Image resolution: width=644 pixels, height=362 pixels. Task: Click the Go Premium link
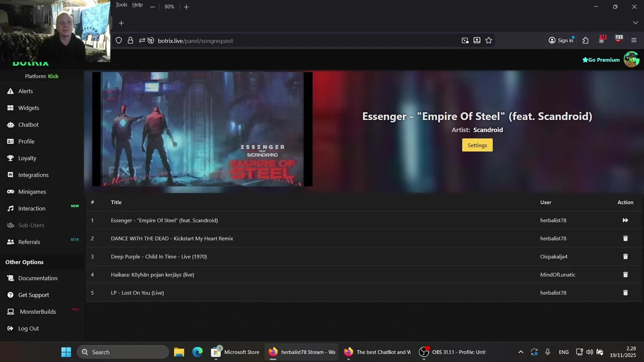click(601, 60)
